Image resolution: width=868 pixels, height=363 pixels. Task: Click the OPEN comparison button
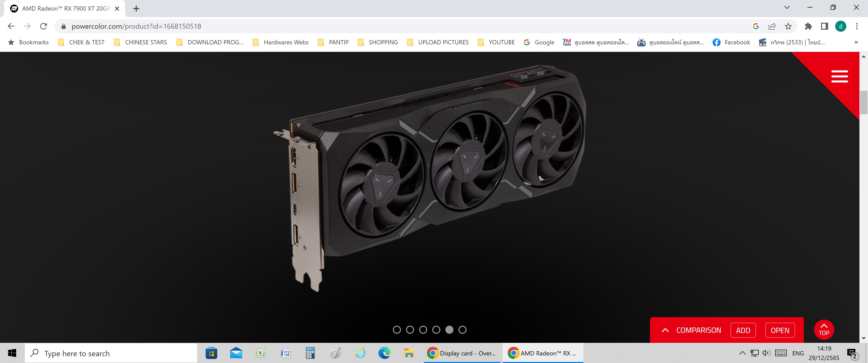point(780,330)
